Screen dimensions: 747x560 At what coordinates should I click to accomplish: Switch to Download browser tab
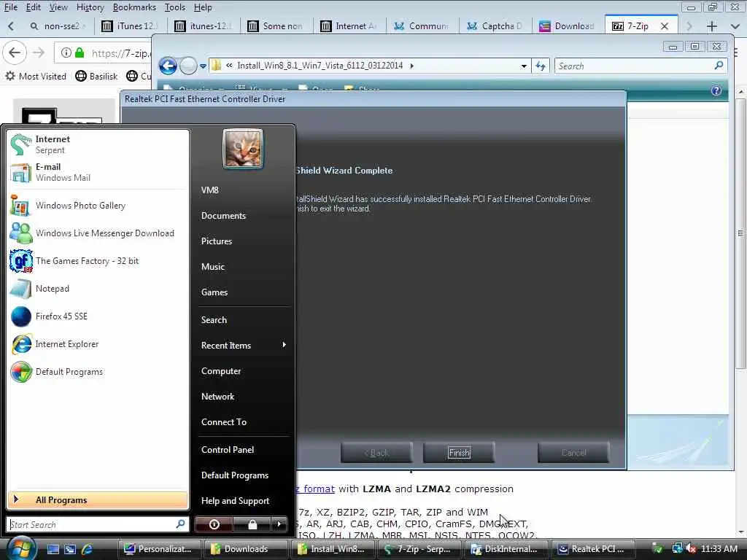[x=568, y=26]
